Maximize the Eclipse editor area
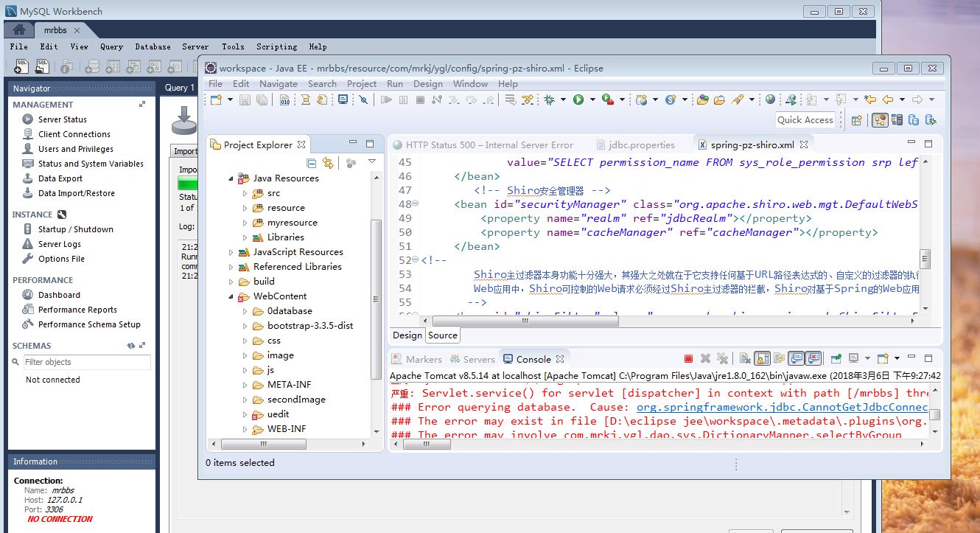This screenshot has height=533, width=980. tap(928, 144)
